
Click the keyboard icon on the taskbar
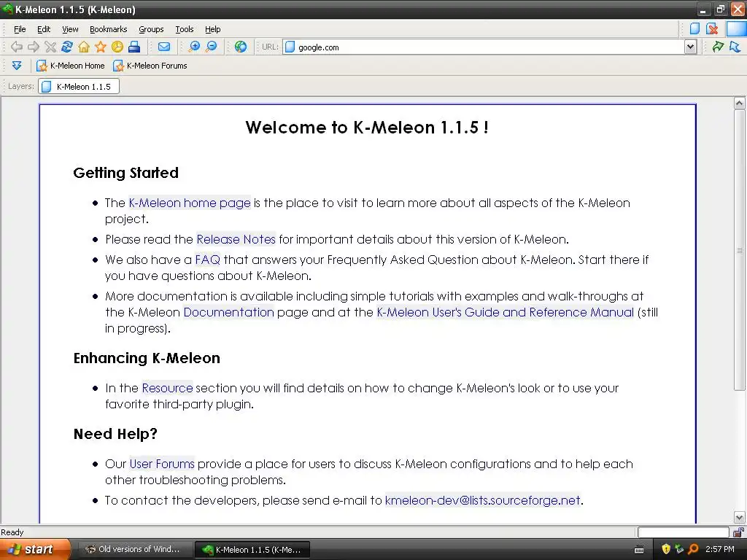coord(639,550)
